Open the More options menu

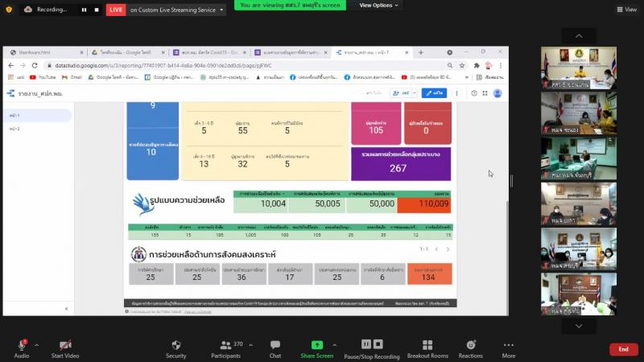tap(508, 349)
